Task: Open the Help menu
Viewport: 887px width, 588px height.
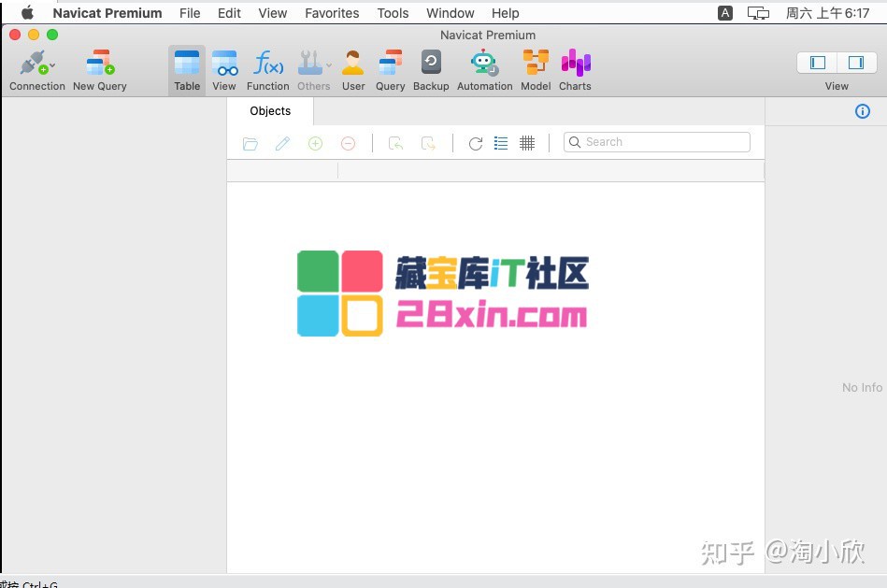Action: click(x=505, y=13)
